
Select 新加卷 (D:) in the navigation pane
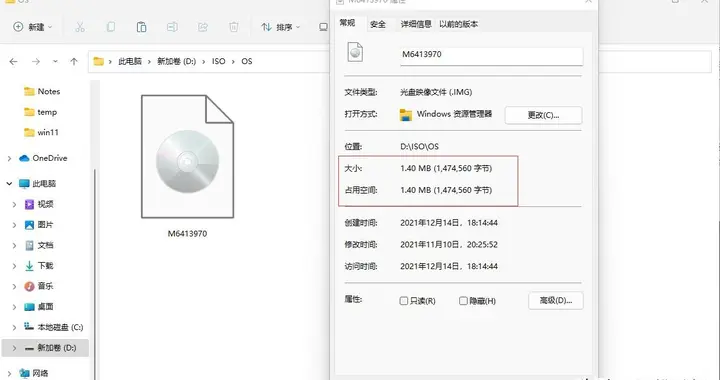45,348
